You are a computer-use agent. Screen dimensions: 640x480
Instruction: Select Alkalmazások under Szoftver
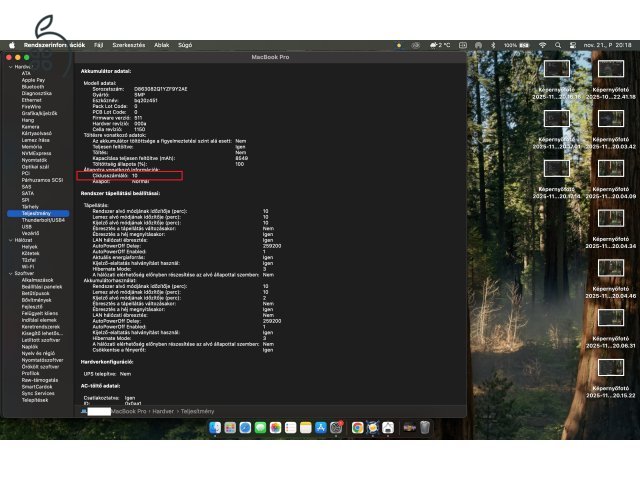[37, 280]
